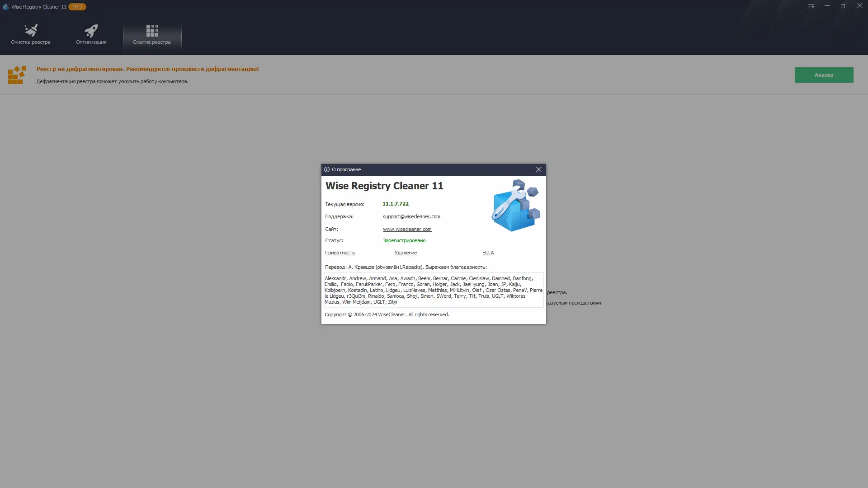Open the Registry Cleaning (Очистка реестра) tab
This screenshot has height=488, width=868.
(31, 35)
